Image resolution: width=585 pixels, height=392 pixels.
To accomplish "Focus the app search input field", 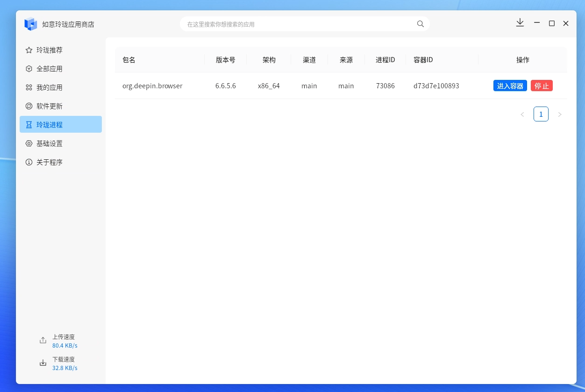I will coord(305,24).
